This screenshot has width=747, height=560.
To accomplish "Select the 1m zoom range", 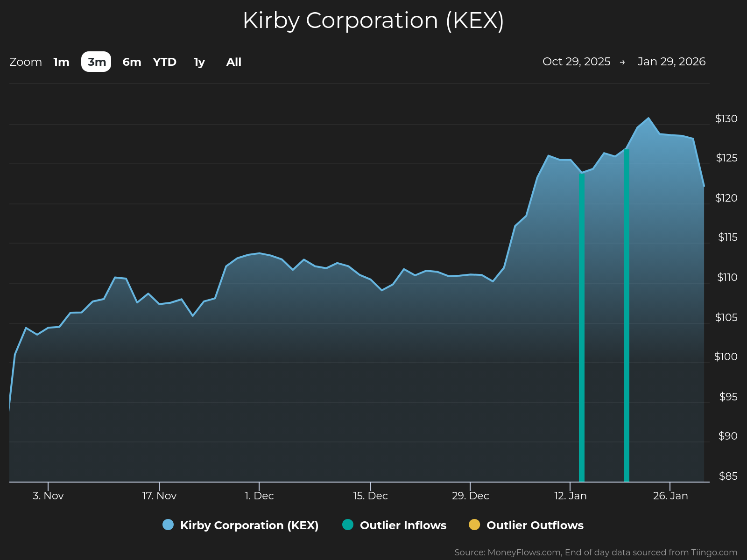I will tap(61, 62).
